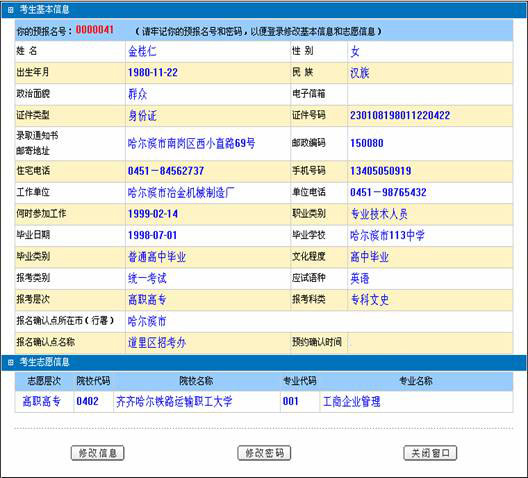This screenshot has height=478, width=528.
Task: Click the 修改密码 button
Action: coord(264,453)
